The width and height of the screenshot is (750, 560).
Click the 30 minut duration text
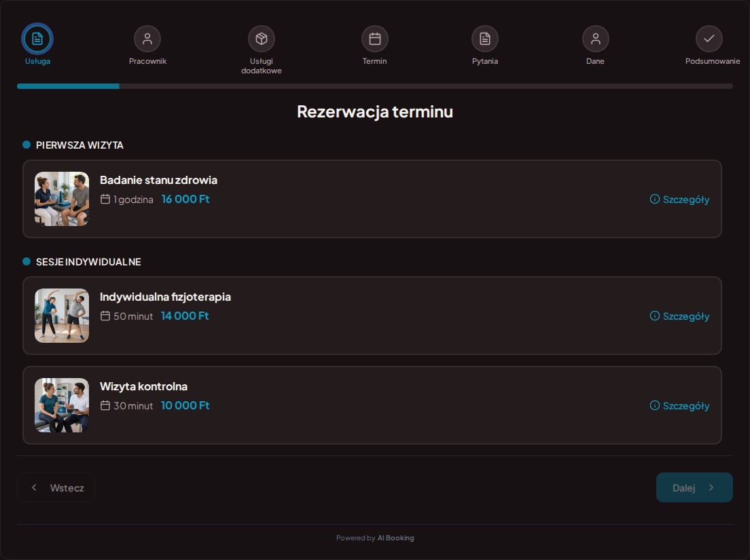133,406
